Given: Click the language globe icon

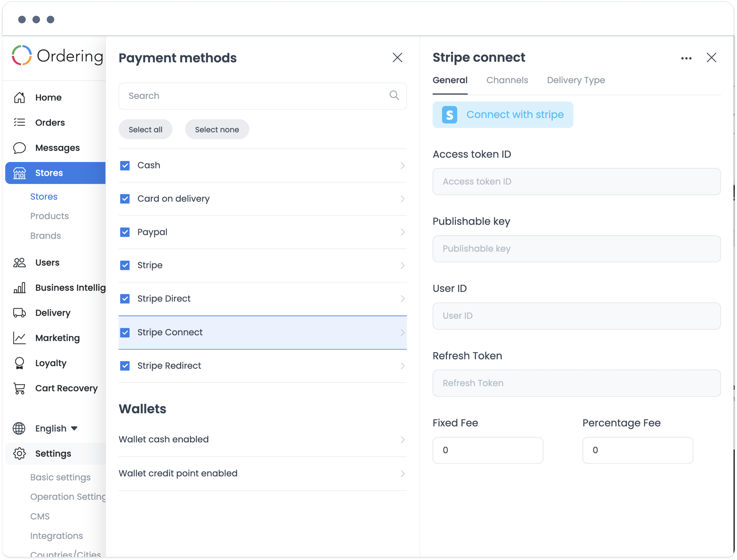Looking at the screenshot, I should pos(19,428).
